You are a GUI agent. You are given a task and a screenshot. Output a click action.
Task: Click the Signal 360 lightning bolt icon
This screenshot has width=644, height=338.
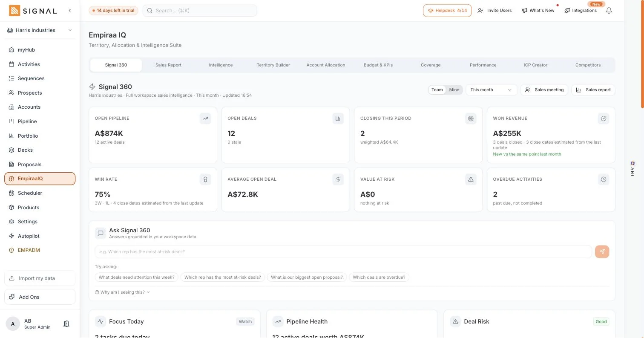(x=92, y=87)
